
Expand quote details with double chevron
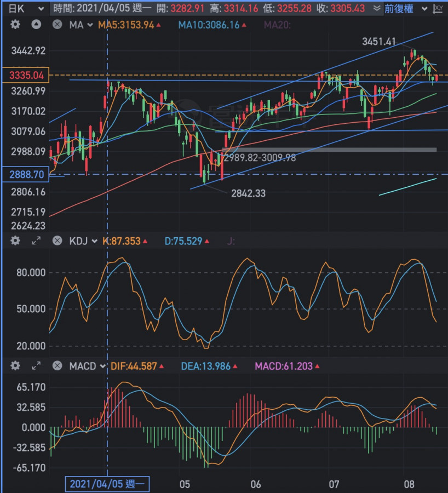point(376,8)
